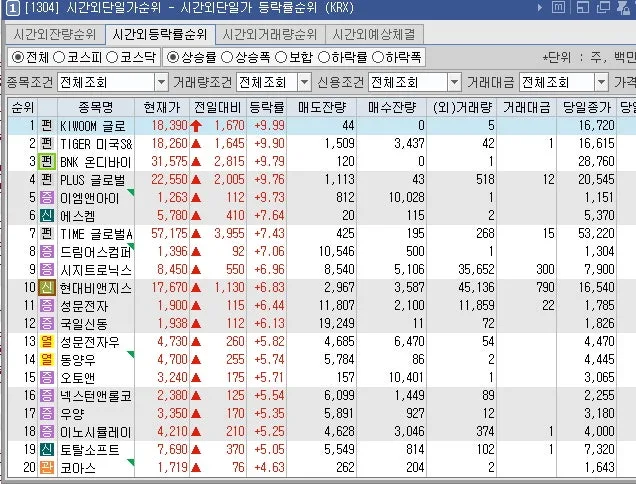Open the 거래대금 dropdown arrow
The height and width of the screenshot is (484, 636).
602,82
